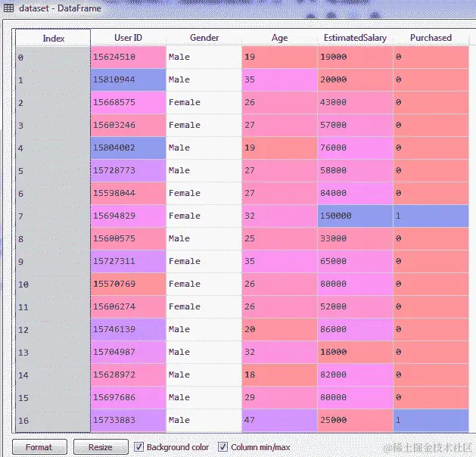Image resolution: width=476 pixels, height=457 pixels.
Task: Click the Format button
Action: click(x=39, y=447)
